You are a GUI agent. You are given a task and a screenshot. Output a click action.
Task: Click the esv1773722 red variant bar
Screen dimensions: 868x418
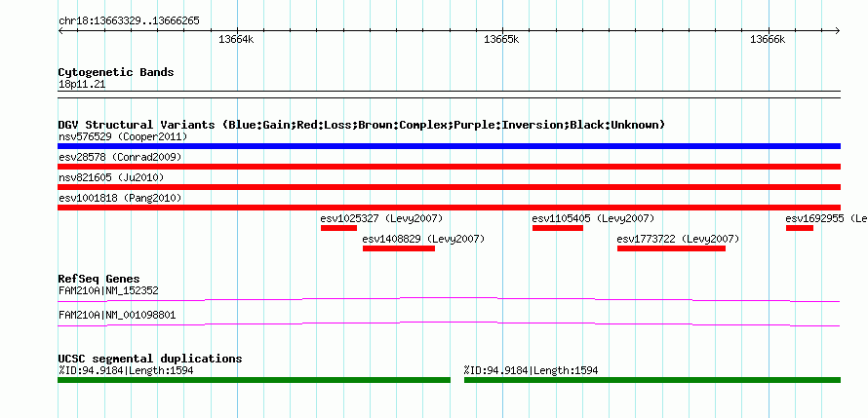[x=671, y=248]
